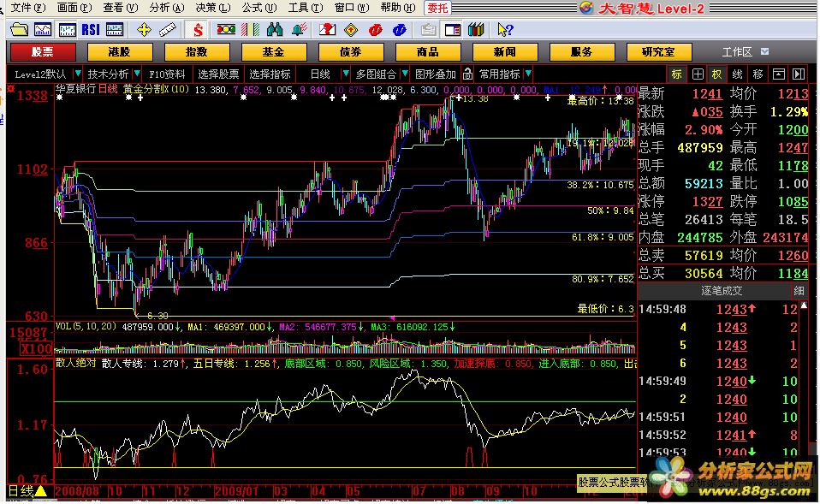
Task: Click the traffic light signal icon
Action: [226, 30]
